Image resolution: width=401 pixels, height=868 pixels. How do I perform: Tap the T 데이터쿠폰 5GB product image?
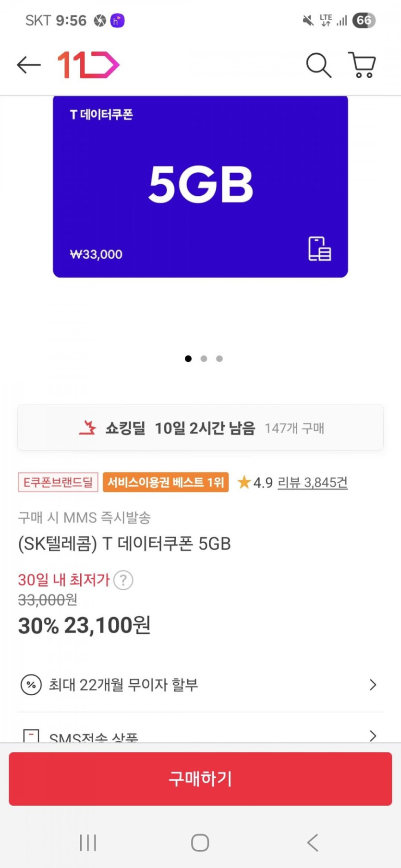(200, 186)
